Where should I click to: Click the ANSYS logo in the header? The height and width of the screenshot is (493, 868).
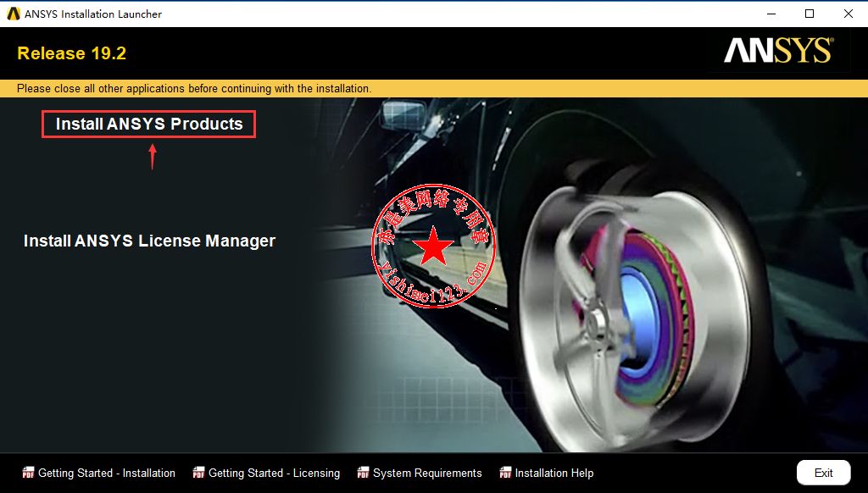(779, 50)
